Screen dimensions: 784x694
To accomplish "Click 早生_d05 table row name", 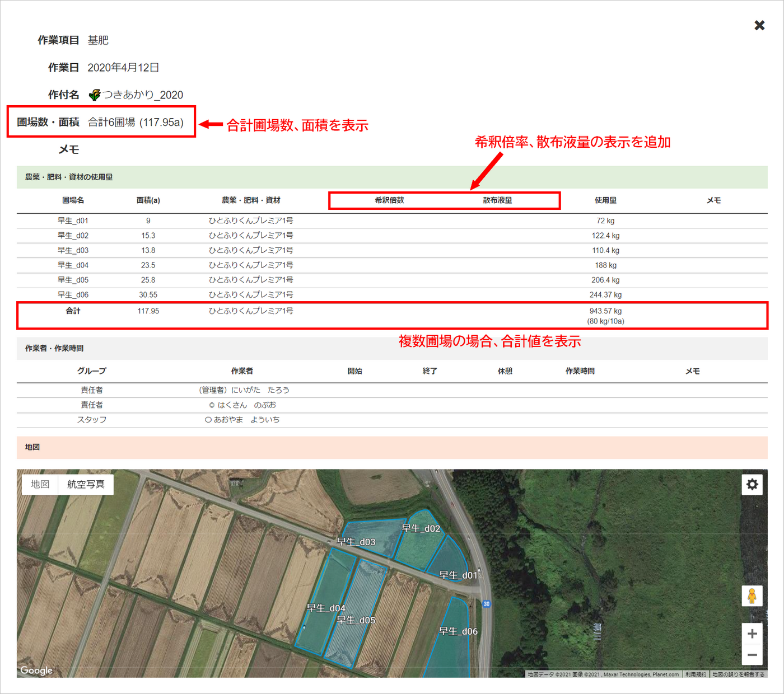I will click(73, 280).
